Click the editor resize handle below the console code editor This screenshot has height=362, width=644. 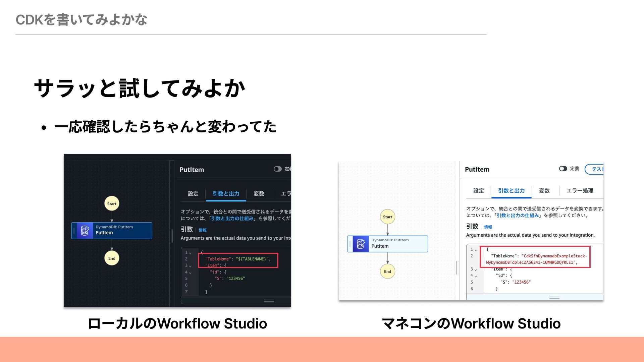coord(554,298)
